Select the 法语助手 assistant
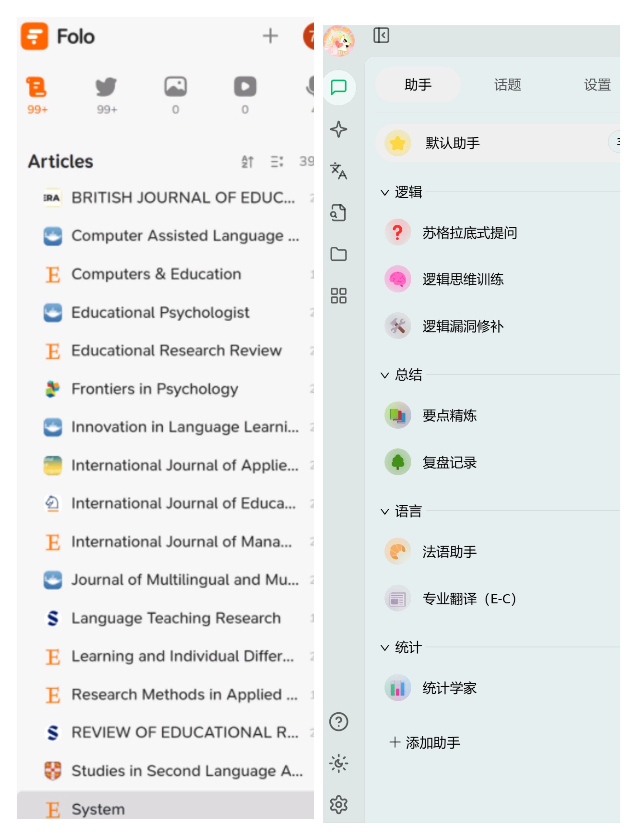 [x=498, y=551]
